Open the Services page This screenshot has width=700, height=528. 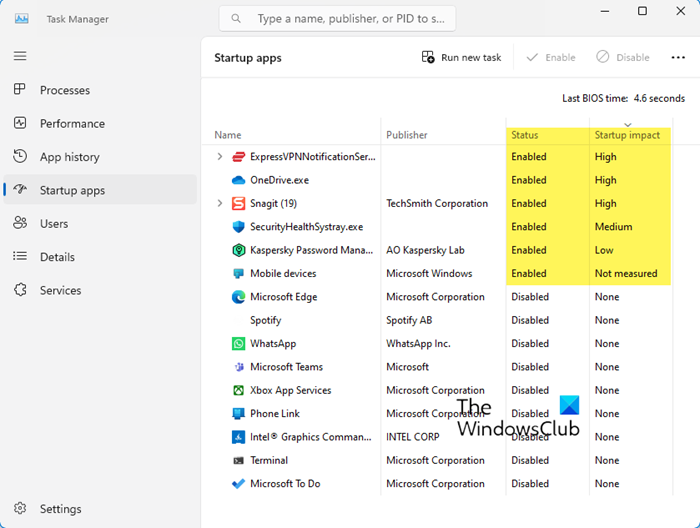[100, 290]
